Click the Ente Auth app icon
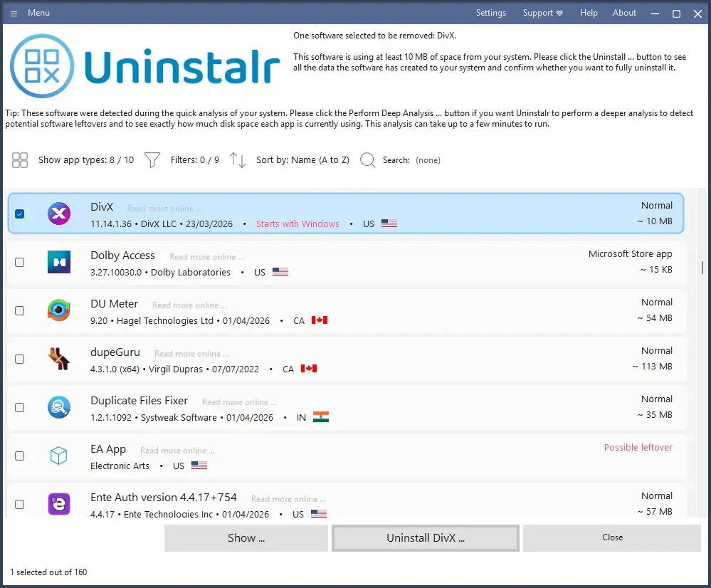Image resolution: width=711 pixels, height=588 pixels. pyautogui.click(x=59, y=503)
